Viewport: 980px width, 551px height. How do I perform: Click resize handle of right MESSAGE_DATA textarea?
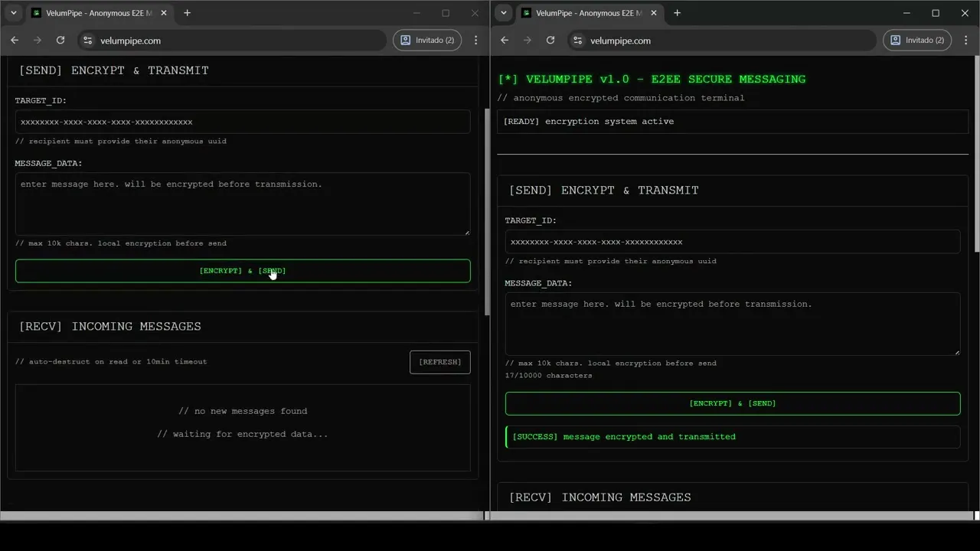click(956, 351)
